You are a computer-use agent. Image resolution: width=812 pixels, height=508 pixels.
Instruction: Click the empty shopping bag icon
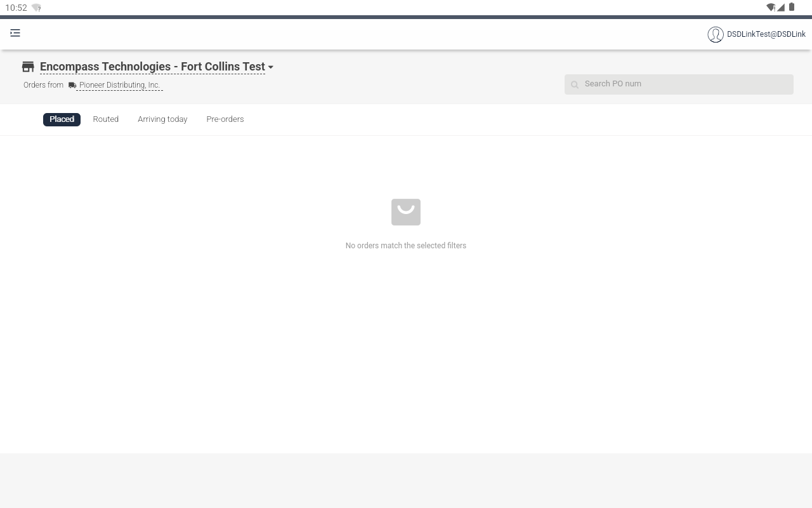pos(406,212)
